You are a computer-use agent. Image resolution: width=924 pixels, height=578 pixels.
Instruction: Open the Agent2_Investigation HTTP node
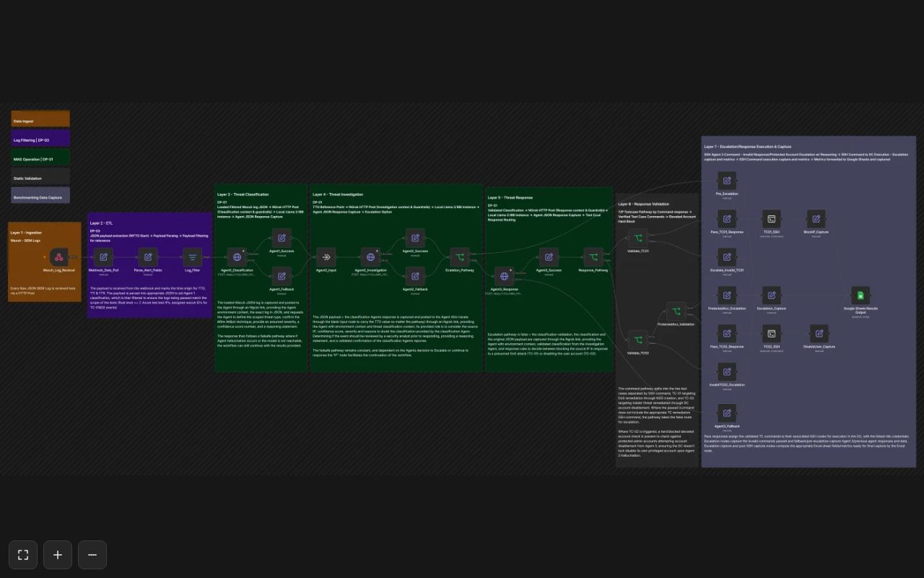pos(370,256)
